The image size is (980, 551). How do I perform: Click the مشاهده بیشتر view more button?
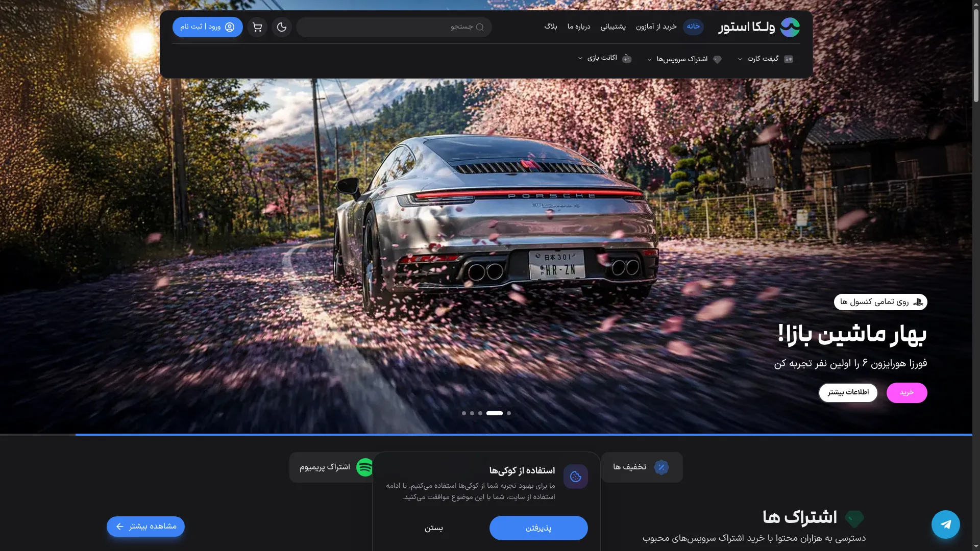(145, 527)
